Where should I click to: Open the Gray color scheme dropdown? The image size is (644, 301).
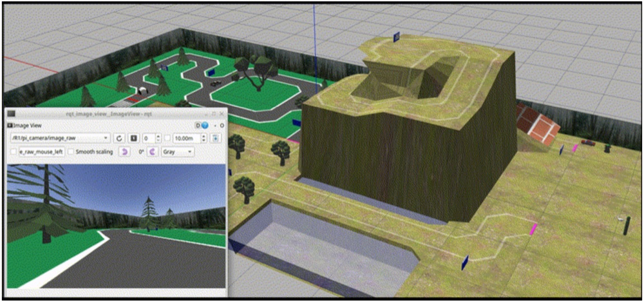[x=178, y=151]
